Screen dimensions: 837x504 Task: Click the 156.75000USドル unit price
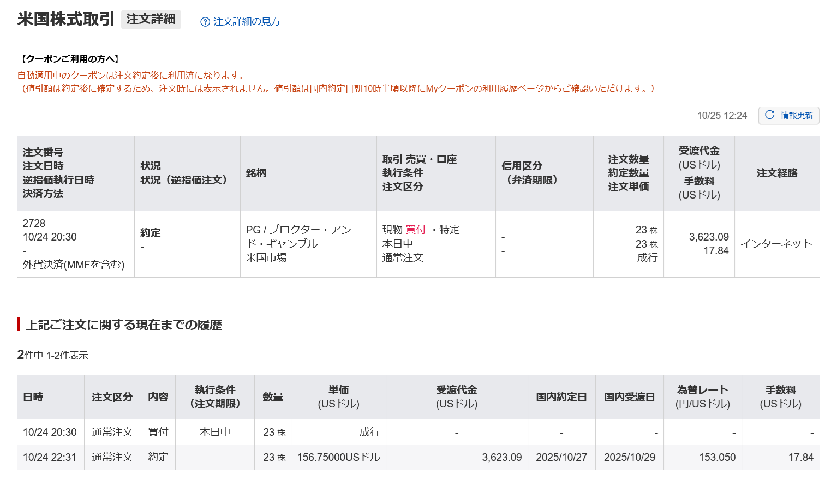(x=338, y=457)
